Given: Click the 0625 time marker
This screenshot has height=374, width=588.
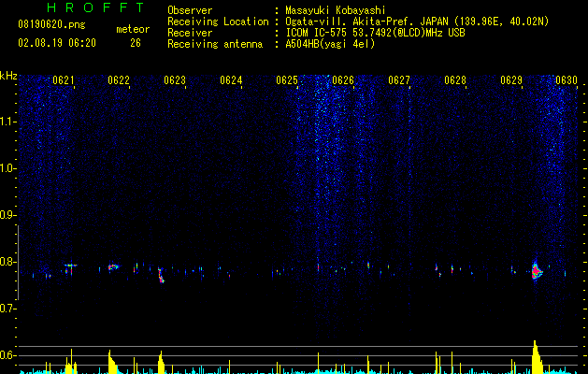Looking at the screenshot, I should (x=287, y=80).
